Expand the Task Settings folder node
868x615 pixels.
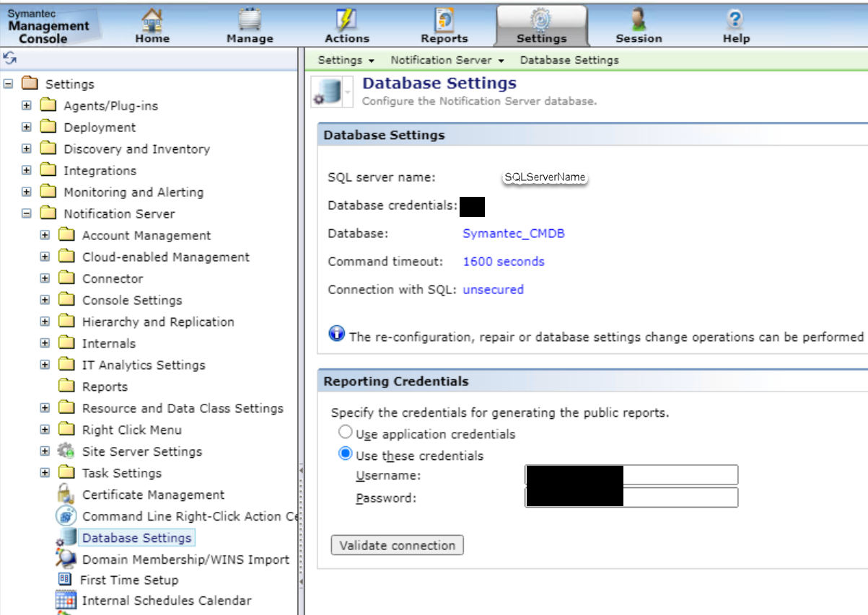pyautogui.click(x=45, y=473)
